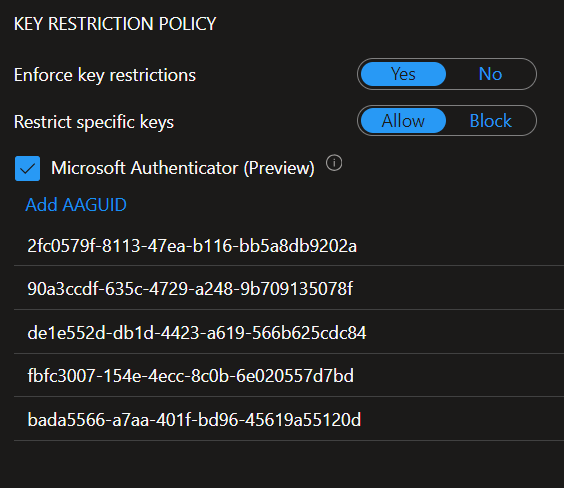Open info tooltip next to Microsoft Authenticator
564x488 pixels.
(x=334, y=163)
